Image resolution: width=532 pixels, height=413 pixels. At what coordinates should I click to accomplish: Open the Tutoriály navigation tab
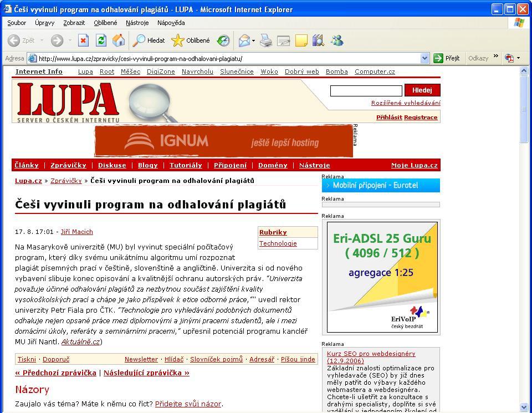pos(186,165)
